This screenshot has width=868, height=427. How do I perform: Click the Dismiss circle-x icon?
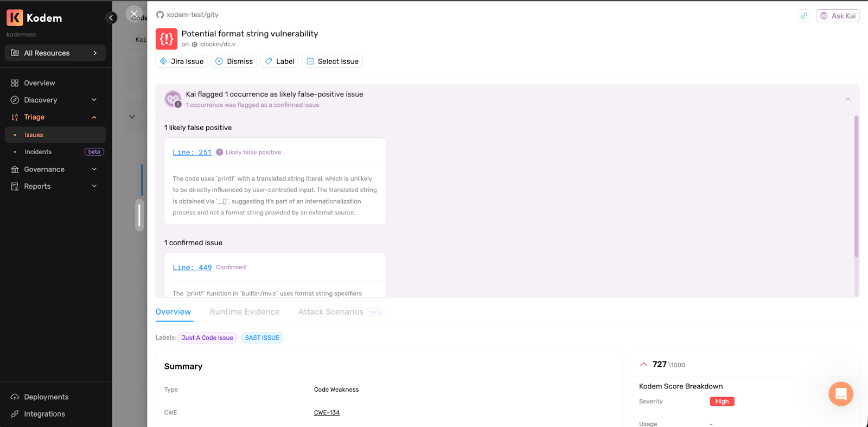219,61
